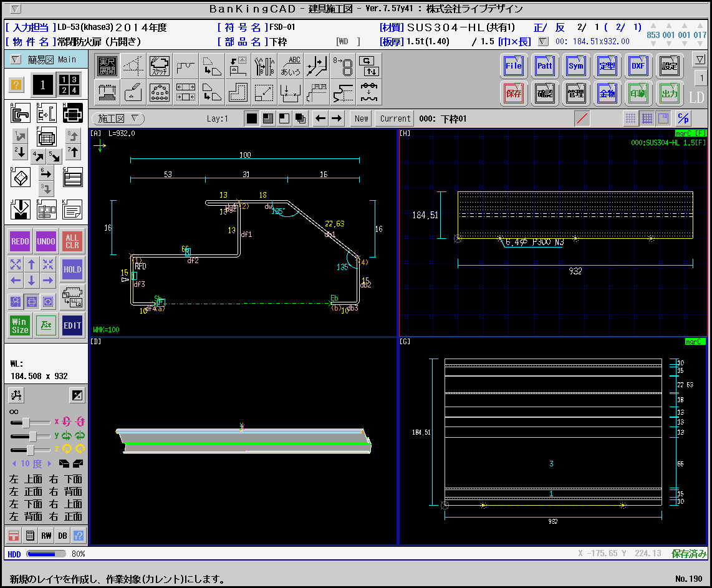Select the 右 下面 view preset

click(x=66, y=479)
